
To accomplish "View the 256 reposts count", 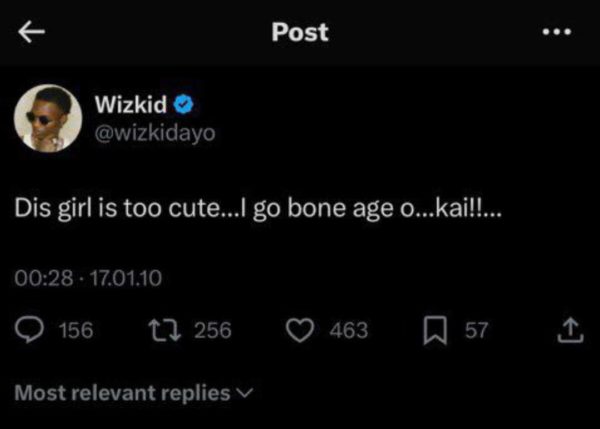I will pos(212,330).
